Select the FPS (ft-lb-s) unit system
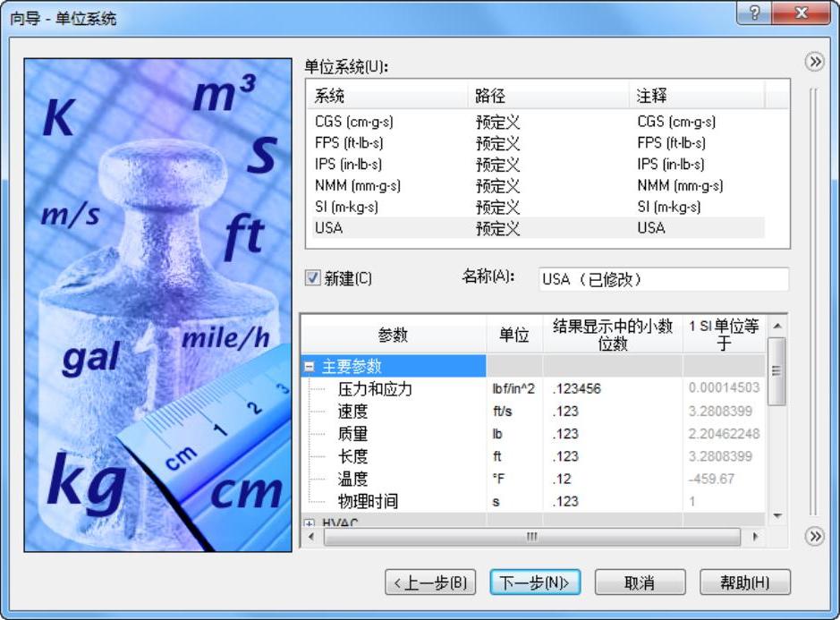The height and width of the screenshot is (620, 840). 538,143
